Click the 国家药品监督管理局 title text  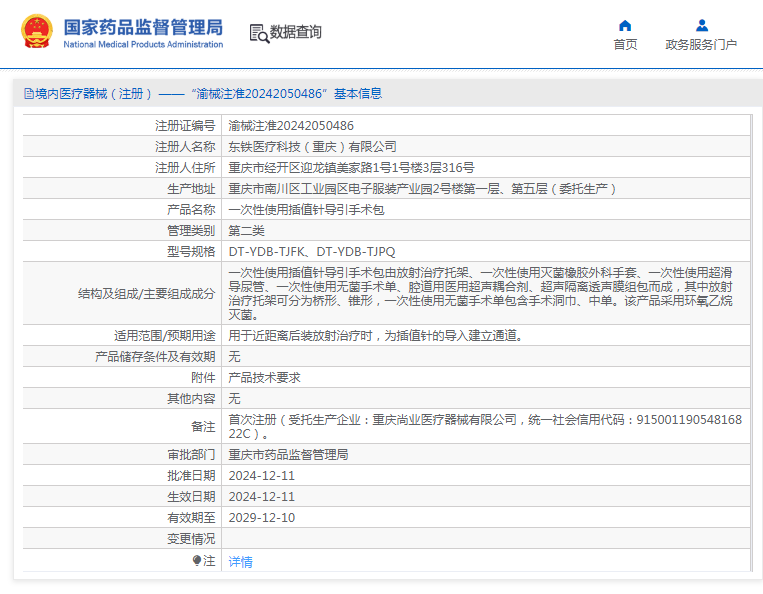[x=143, y=26]
